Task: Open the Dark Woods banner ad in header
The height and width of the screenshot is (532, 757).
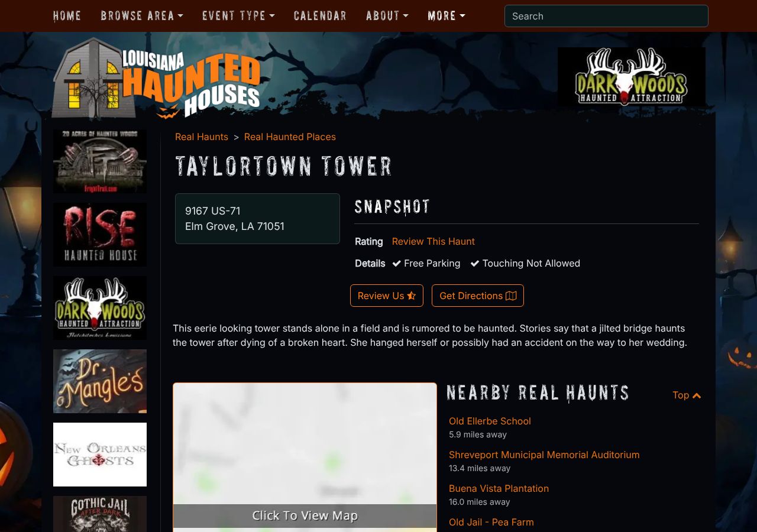Action: [x=632, y=77]
